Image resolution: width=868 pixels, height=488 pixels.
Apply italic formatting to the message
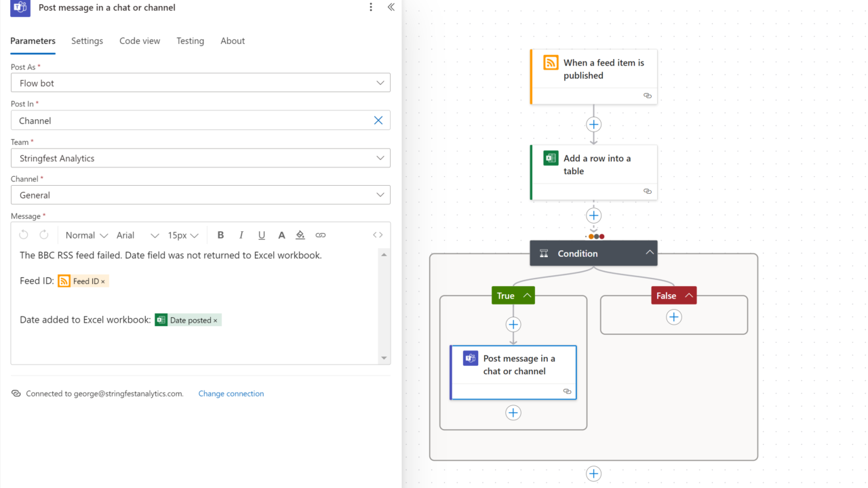241,235
